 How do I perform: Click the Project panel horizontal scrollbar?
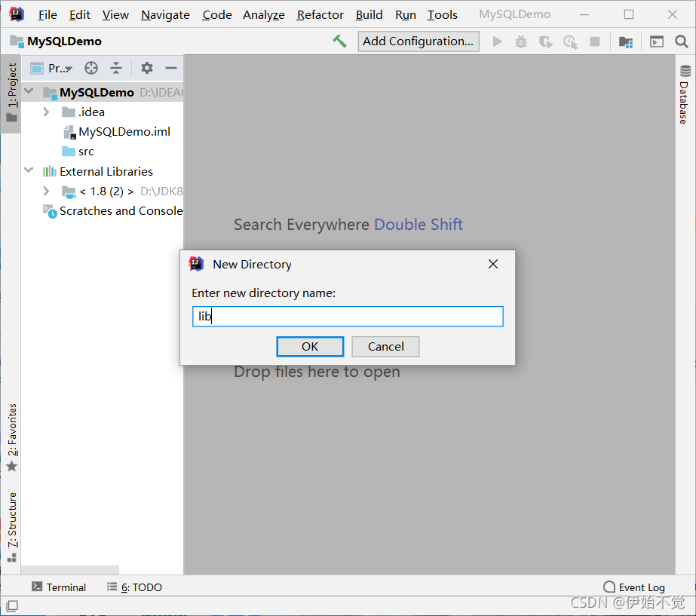coord(69,570)
